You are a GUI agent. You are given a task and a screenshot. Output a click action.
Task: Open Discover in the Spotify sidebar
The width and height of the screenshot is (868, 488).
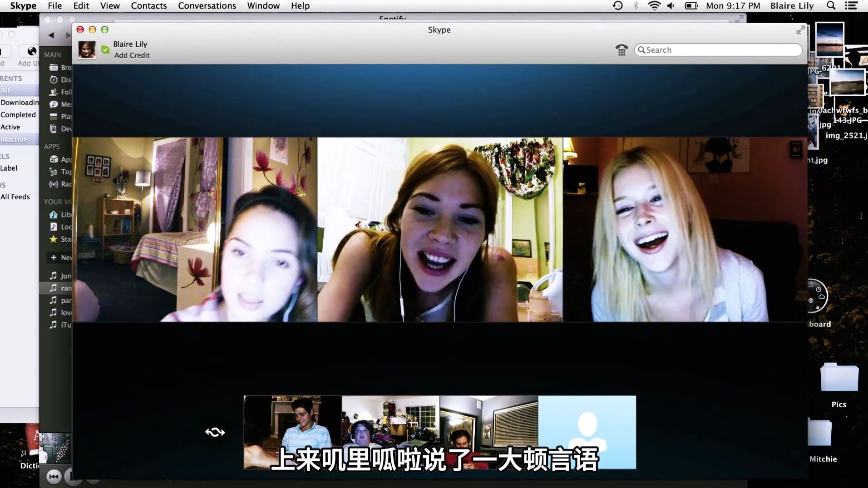60,80
